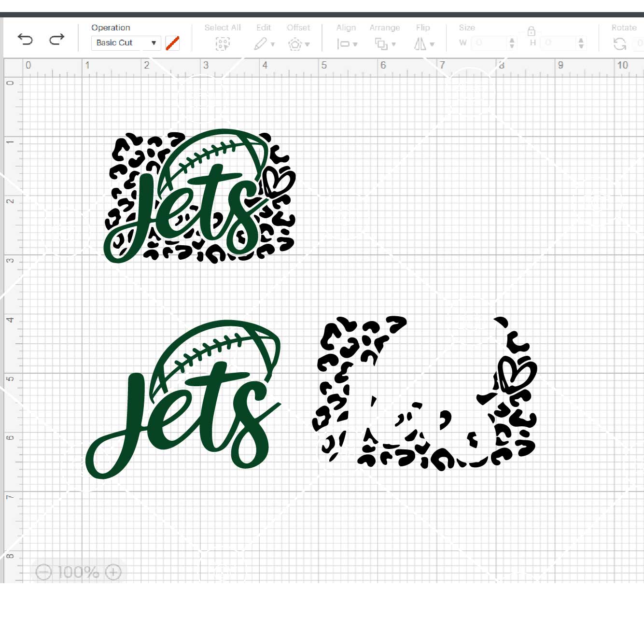Click the zoom out minus button
644x644 pixels.
coord(43,572)
